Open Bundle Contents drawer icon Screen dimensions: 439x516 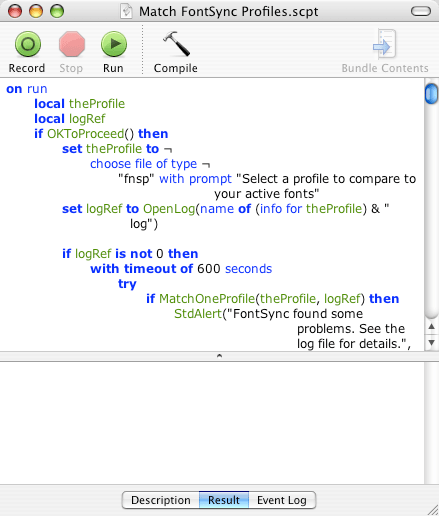tap(384, 44)
